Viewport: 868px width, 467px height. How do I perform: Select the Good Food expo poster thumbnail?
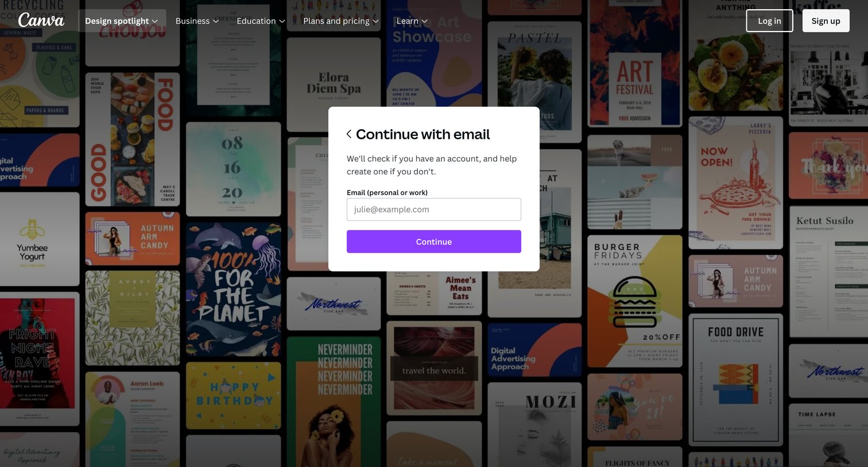[x=133, y=139]
